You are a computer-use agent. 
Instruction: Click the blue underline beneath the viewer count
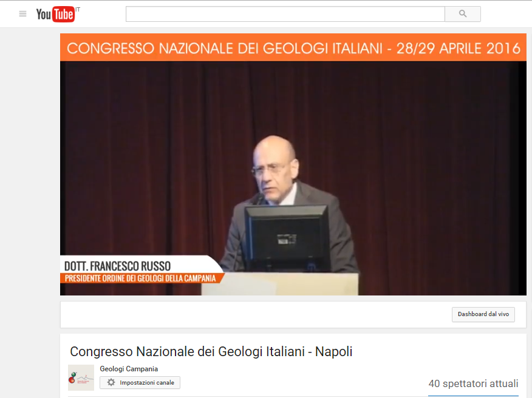(473, 396)
